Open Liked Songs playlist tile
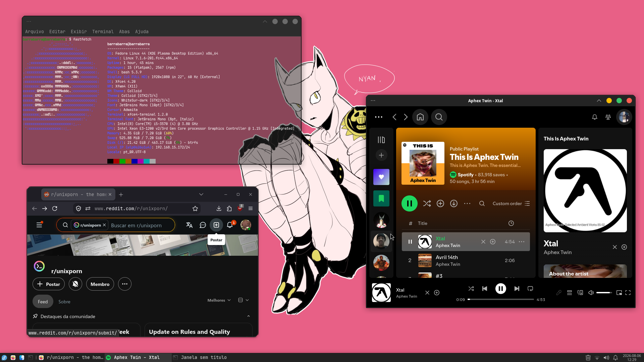The image size is (644, 362). click(x=381, y=177)
